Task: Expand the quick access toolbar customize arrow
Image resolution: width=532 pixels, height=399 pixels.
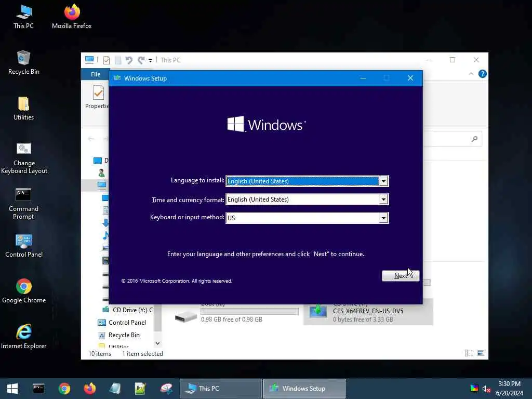Action: [150, 61]
